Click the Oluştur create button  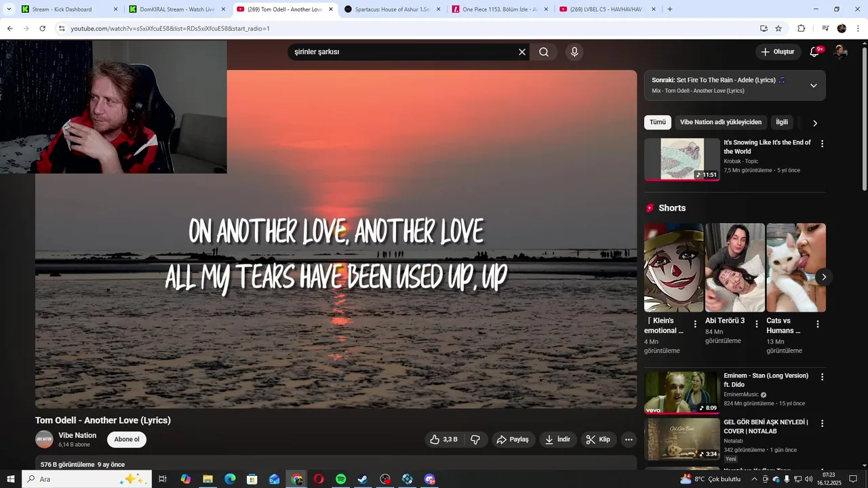[x=778, y=52]
